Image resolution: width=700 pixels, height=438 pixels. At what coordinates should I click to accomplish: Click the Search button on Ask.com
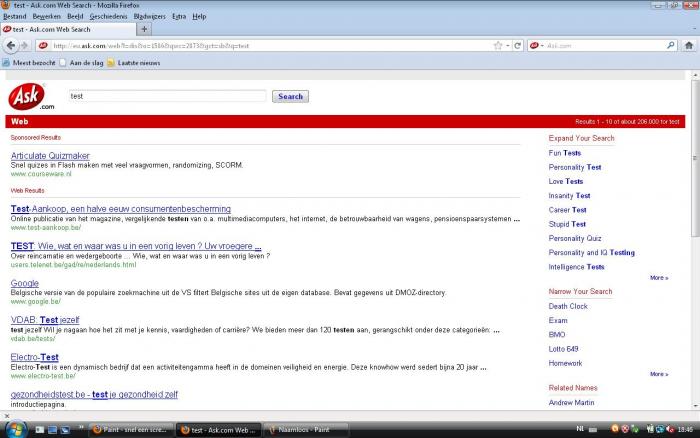click(290, 96)
